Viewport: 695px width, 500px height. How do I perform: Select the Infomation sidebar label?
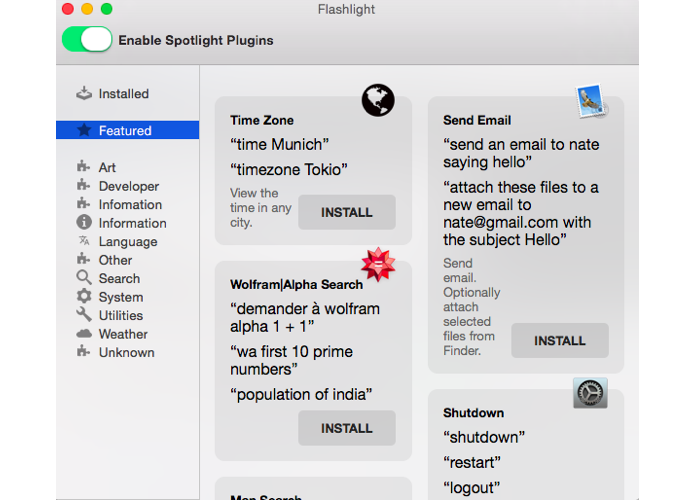coord(130,204)
